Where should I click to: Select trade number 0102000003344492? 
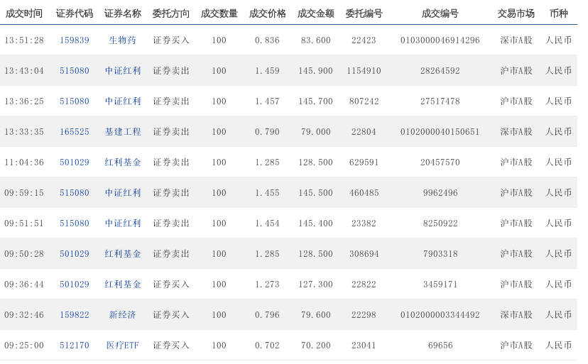tap(440, 315)
